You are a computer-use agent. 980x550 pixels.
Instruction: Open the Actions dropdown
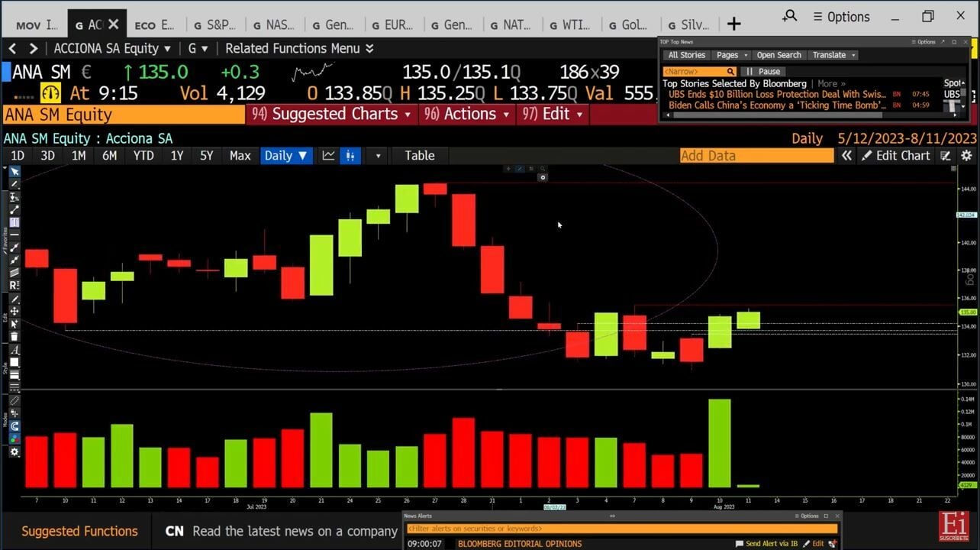[466, 114]
